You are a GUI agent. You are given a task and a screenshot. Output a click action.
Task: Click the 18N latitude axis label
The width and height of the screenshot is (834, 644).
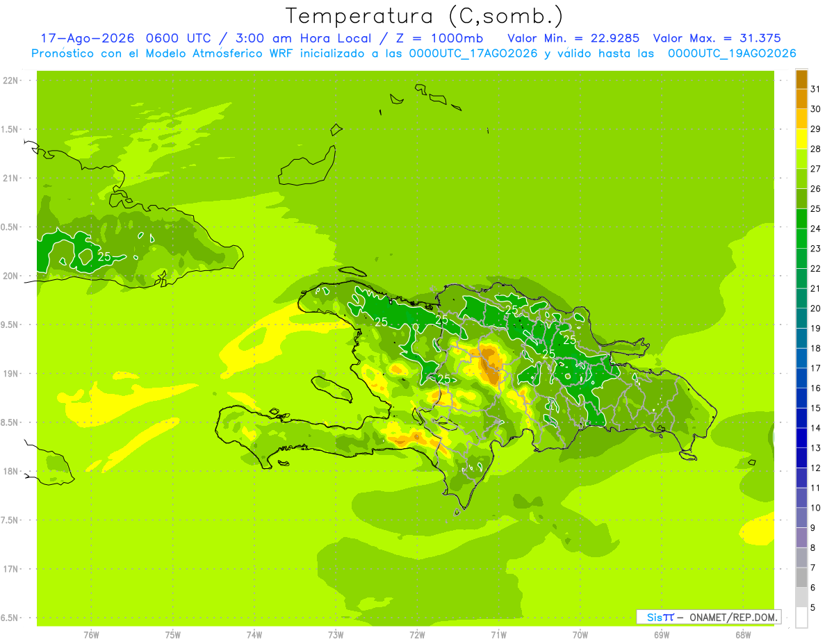click(11, 471)
